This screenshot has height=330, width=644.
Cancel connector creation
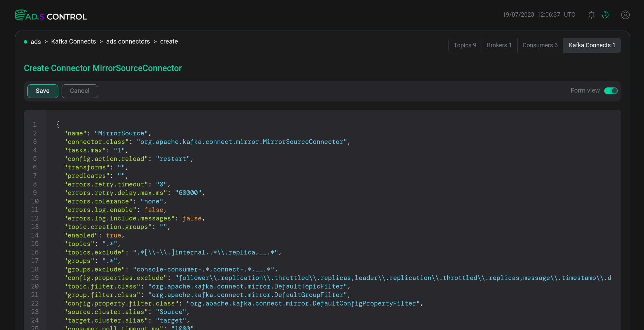point(80,91)
